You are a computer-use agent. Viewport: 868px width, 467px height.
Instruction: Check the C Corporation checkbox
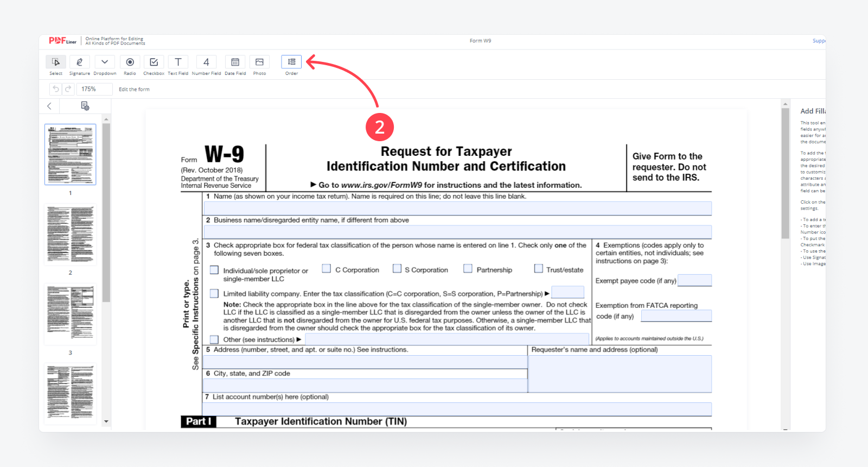point(327,268)
